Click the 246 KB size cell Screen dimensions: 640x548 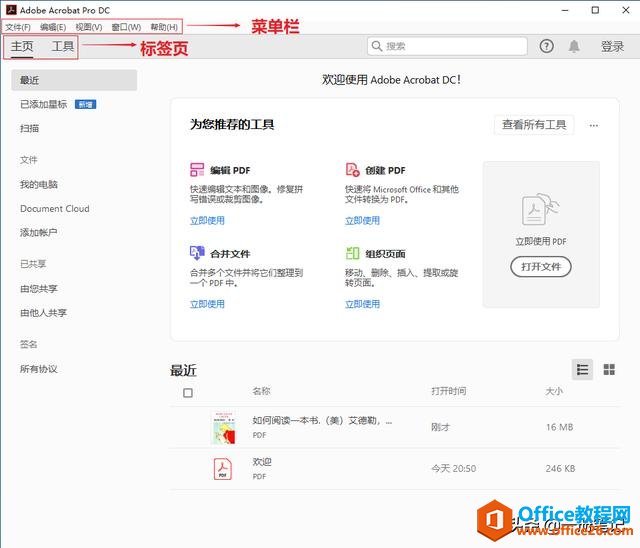[x=560, y=468]
